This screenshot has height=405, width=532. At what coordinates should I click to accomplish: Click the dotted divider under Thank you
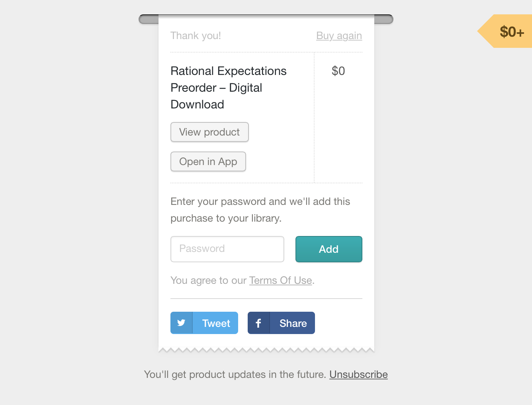pyautogui.click(x=266, y=51)
